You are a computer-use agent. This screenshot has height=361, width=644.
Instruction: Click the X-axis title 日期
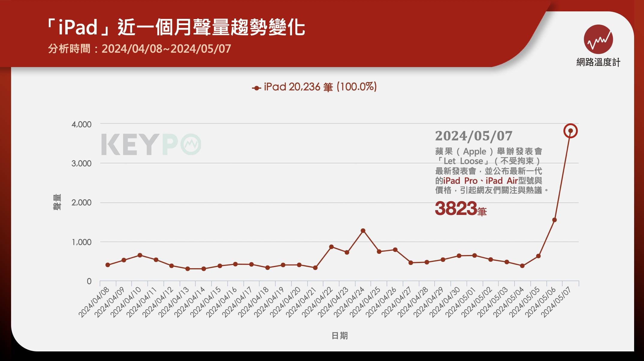coord(339,336)
